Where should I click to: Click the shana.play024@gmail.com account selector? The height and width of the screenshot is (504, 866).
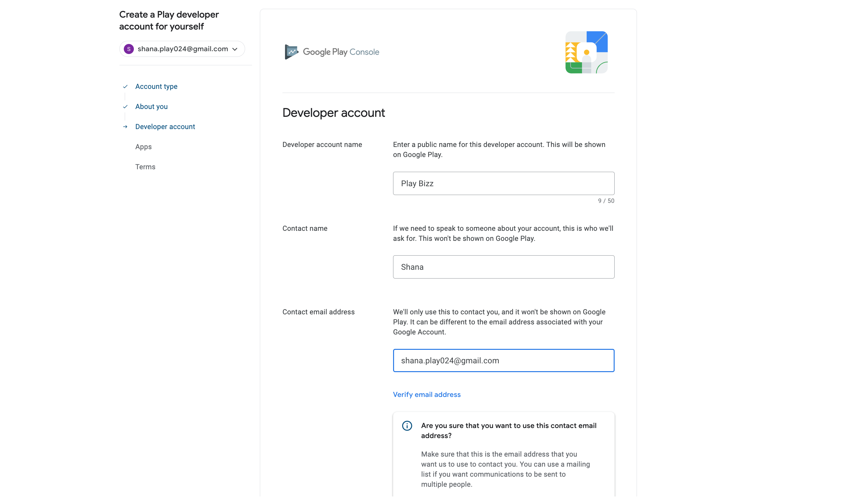[183, 49]
